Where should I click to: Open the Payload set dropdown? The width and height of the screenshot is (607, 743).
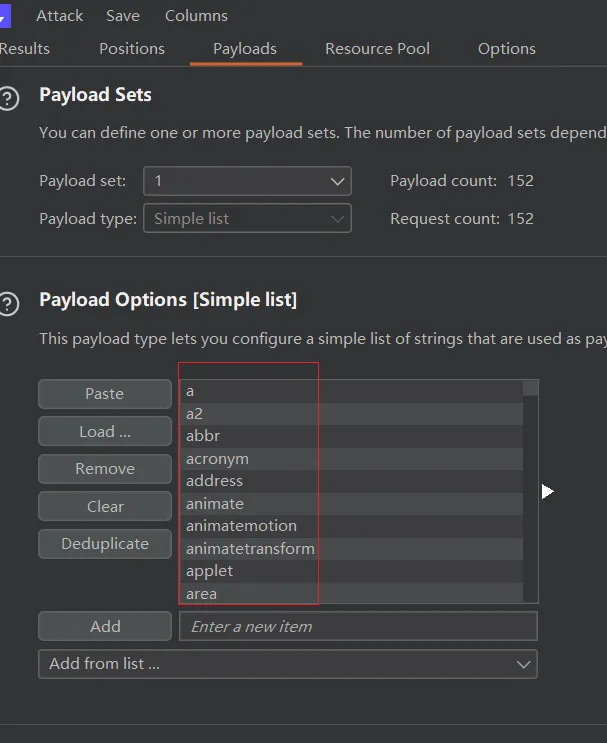coord(247,181)
